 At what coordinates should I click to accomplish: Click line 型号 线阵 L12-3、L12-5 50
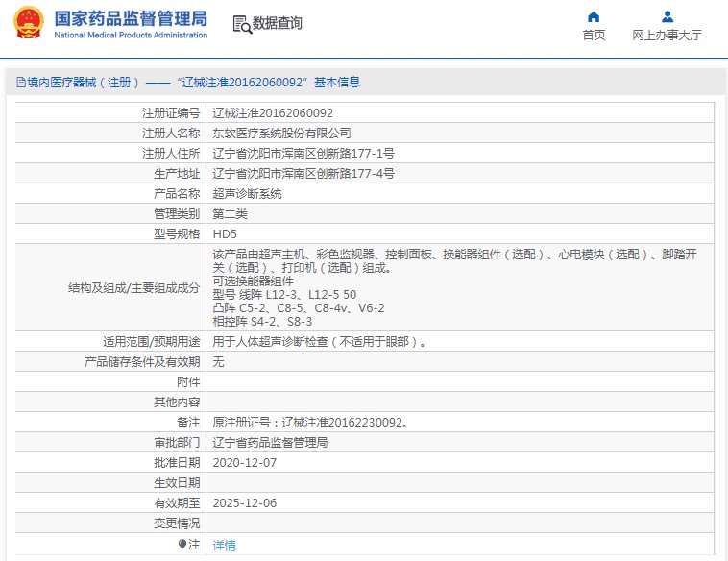(x=284, y=295)
